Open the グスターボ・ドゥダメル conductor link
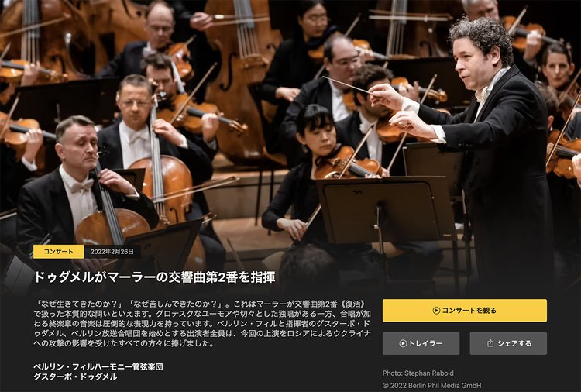 tap(75, 377)
